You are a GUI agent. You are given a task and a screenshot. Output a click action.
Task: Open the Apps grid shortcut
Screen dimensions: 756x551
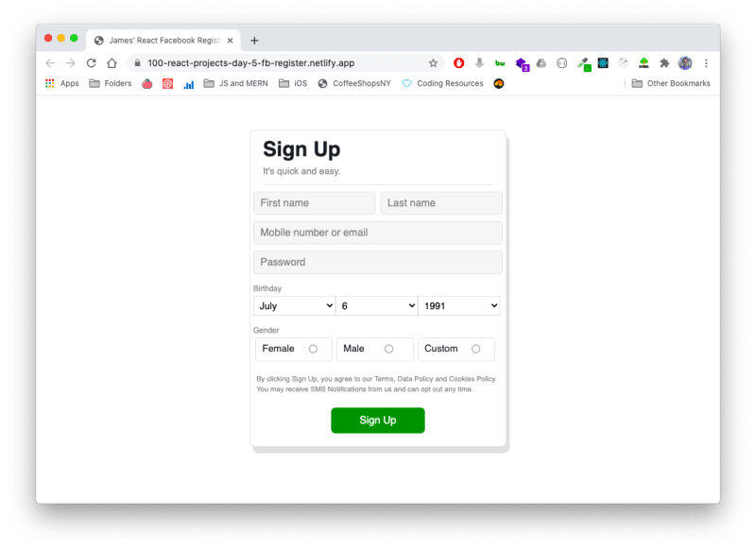pyautogui.click(x=62, y=83)
